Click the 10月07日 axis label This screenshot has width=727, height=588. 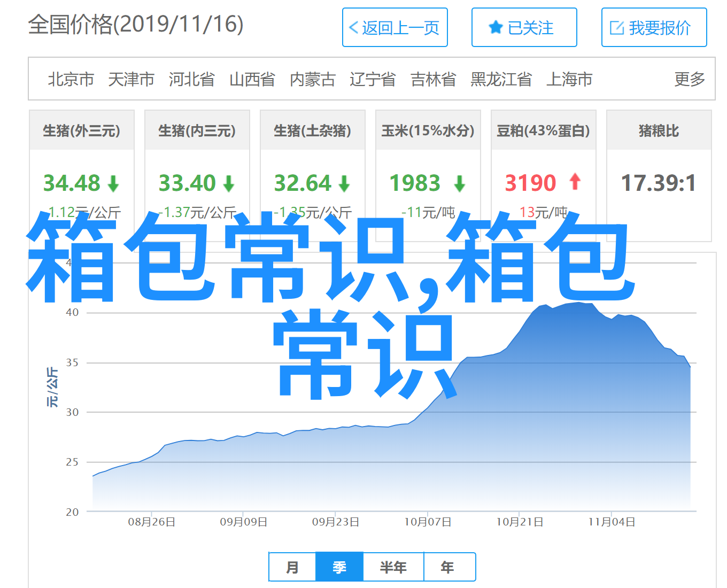[428, 522]
